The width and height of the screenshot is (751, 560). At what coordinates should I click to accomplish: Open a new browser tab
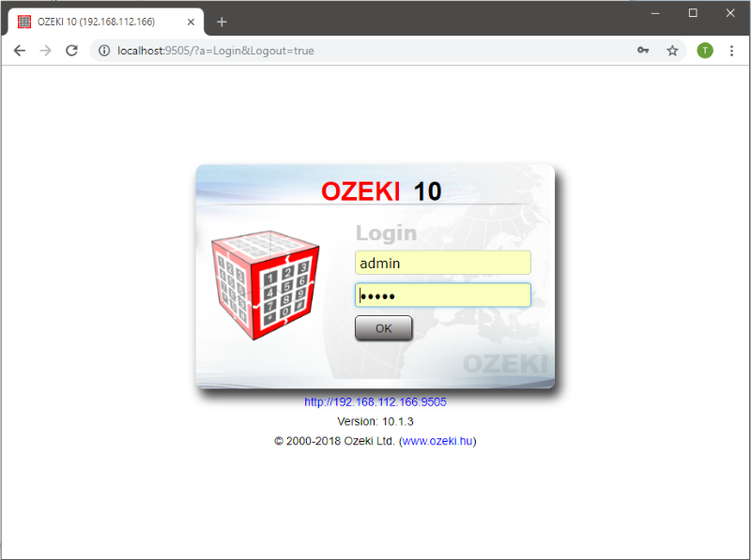(222, 22)
